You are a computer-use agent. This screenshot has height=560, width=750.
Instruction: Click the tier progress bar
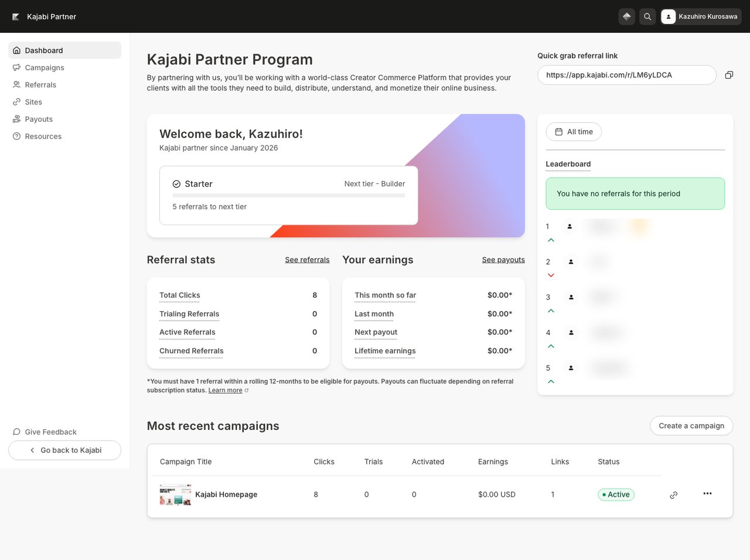(289, 196)
